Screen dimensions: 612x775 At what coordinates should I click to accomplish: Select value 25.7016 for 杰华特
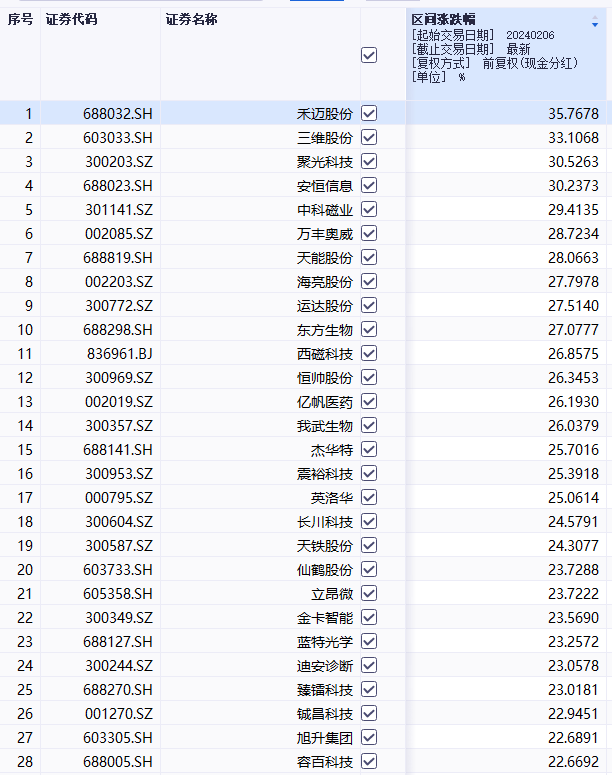click(x=573, y=450)
